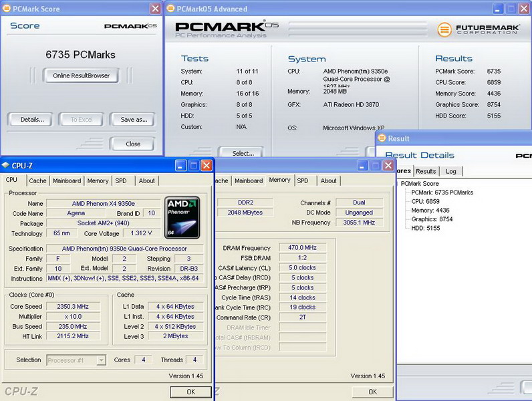The height and width of the screenshot is (401, 532).
Task: Click the Bus Speed value 235.0 MHz
Action: [x=73, y=326]
